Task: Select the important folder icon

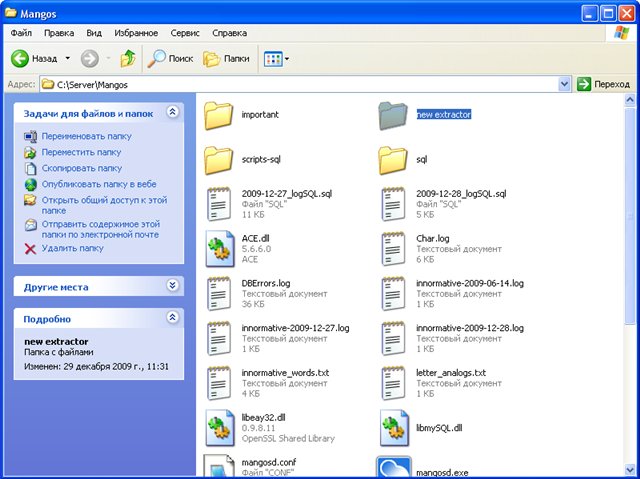Action: (x=218, y=115)
